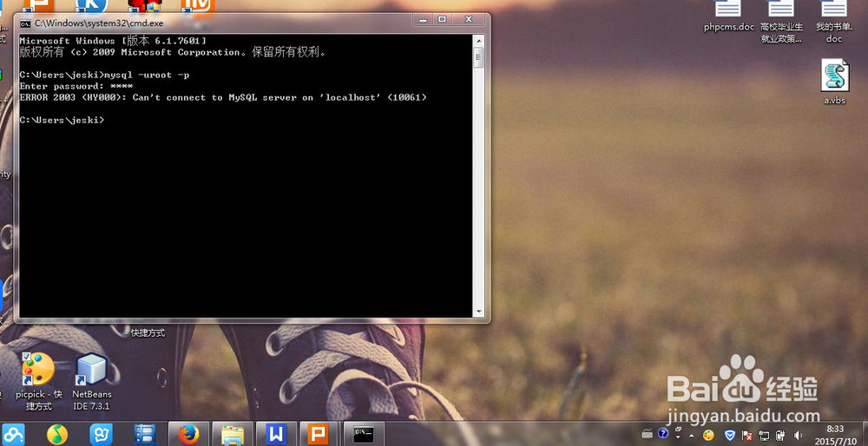
Task: Click the 'mysql -uroot -p' command text
Action: pos(147,75)
